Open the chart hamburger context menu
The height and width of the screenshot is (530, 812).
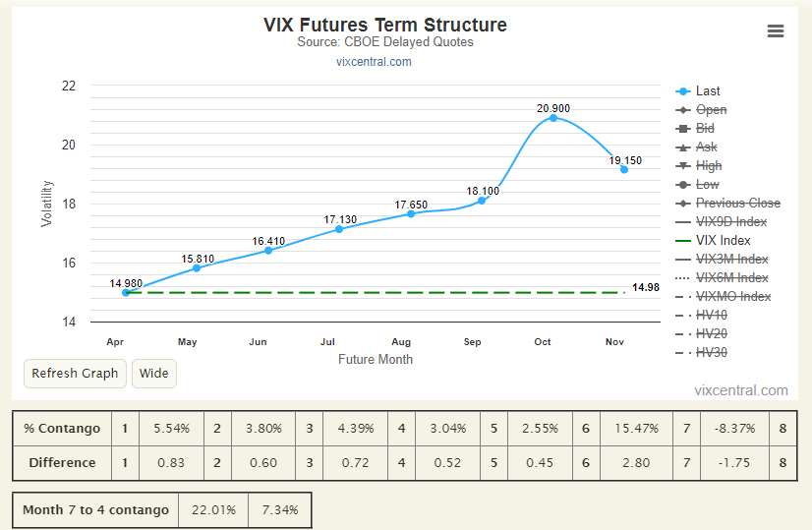point(776,31)
